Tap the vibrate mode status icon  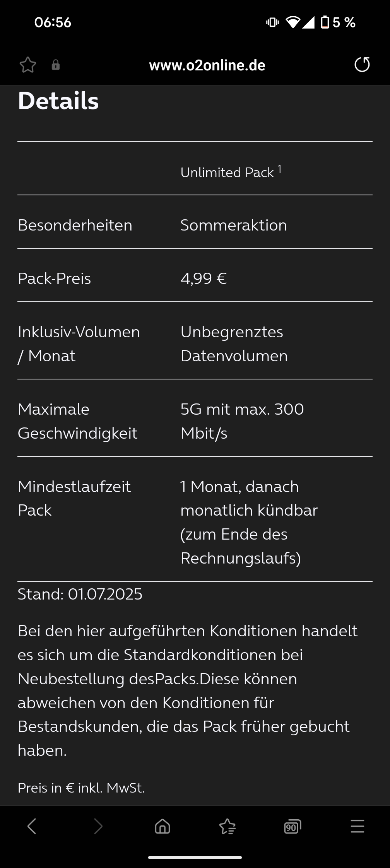[272, 22]
